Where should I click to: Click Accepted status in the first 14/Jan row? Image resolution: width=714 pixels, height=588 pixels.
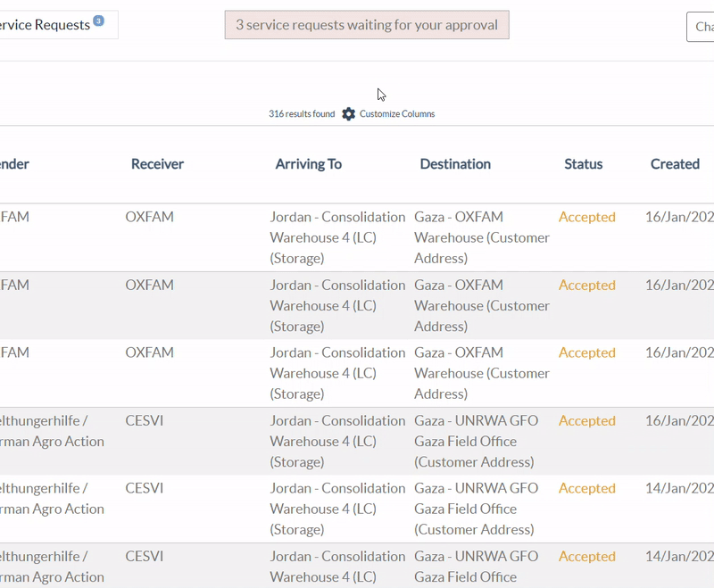pos(587,488)
